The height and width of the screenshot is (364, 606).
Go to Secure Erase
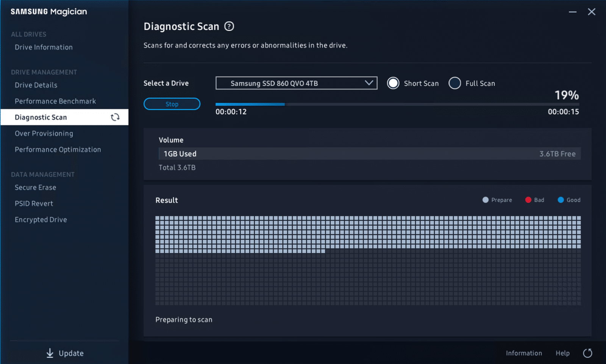[x=35, y=187]
